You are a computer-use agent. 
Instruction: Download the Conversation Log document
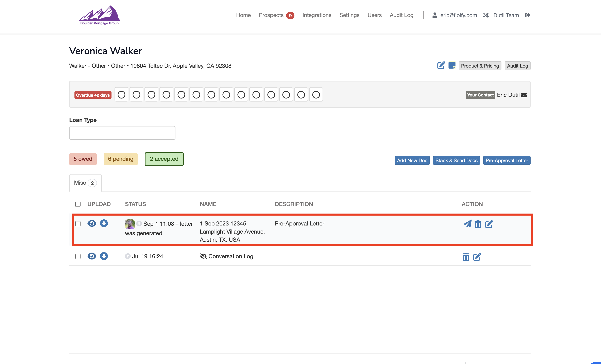point(104,256)
